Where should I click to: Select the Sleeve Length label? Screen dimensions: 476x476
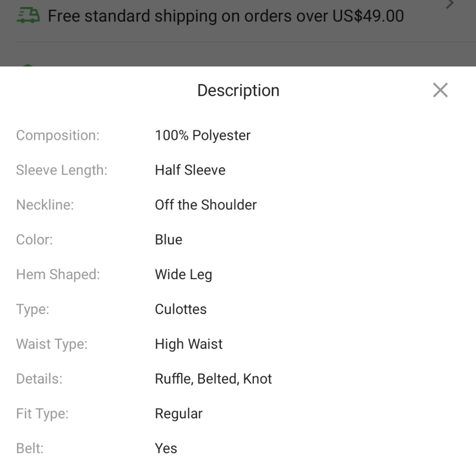click(x=61, y=170)
